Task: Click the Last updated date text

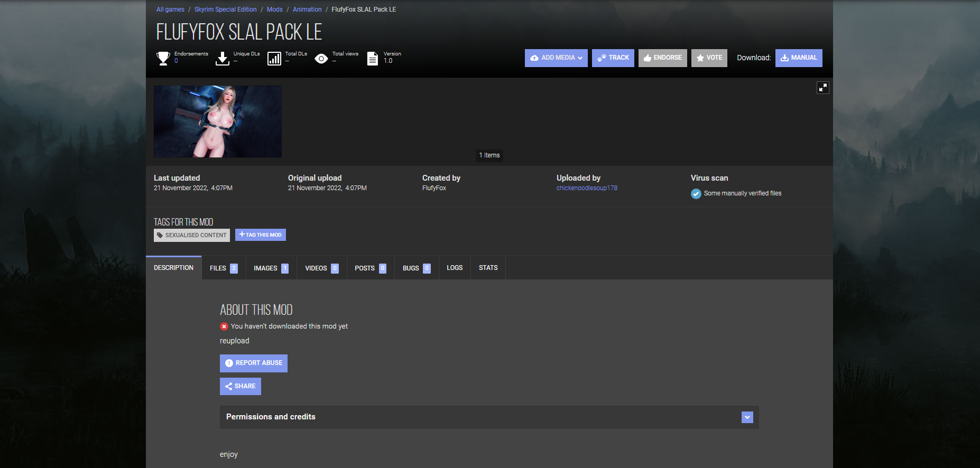Action: 193,188
